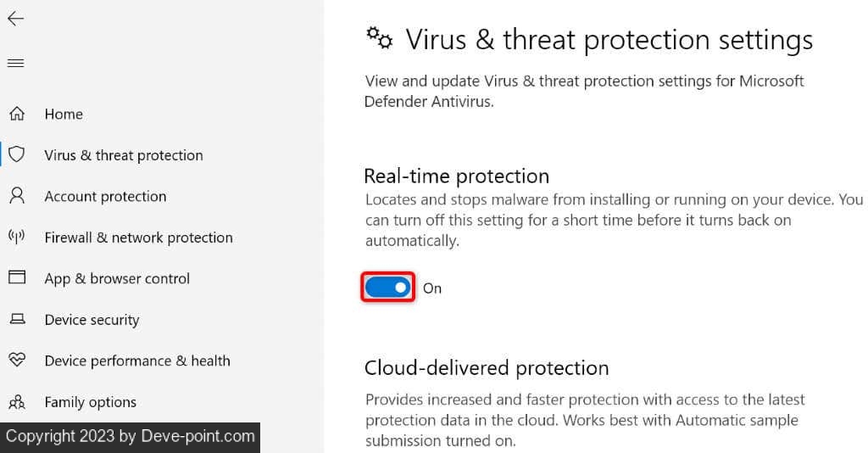Turn off the Real-time protection toggle
868x453 pixels.
pos(388,288)
